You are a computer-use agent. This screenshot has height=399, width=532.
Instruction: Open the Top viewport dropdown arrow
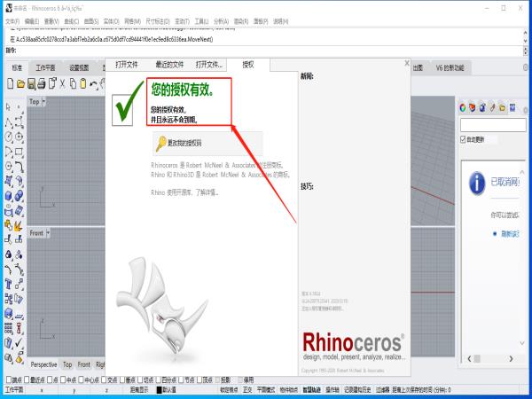pyautogui.click(x=43, y=101)
